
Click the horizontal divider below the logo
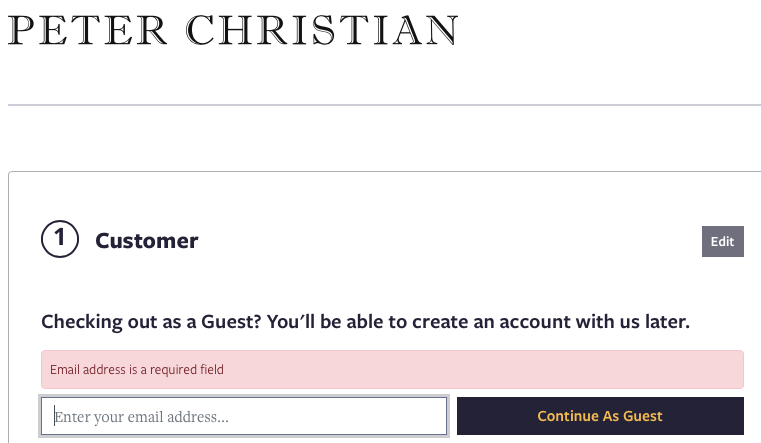(384, 104)
